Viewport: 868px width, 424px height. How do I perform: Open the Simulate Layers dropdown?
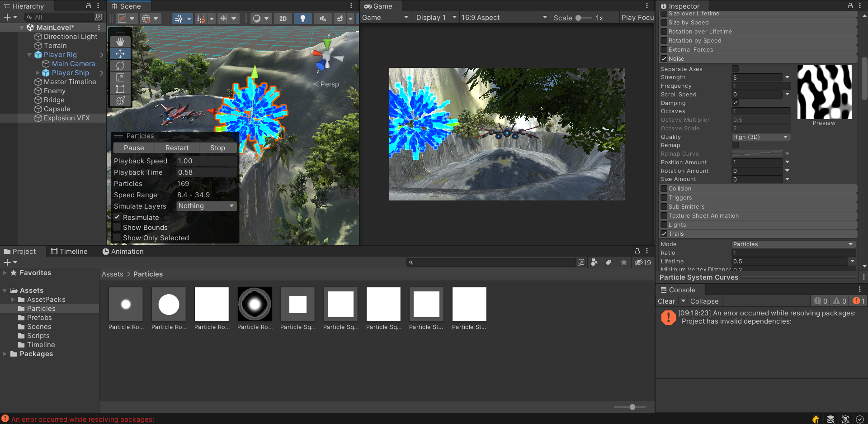(207, 206)
